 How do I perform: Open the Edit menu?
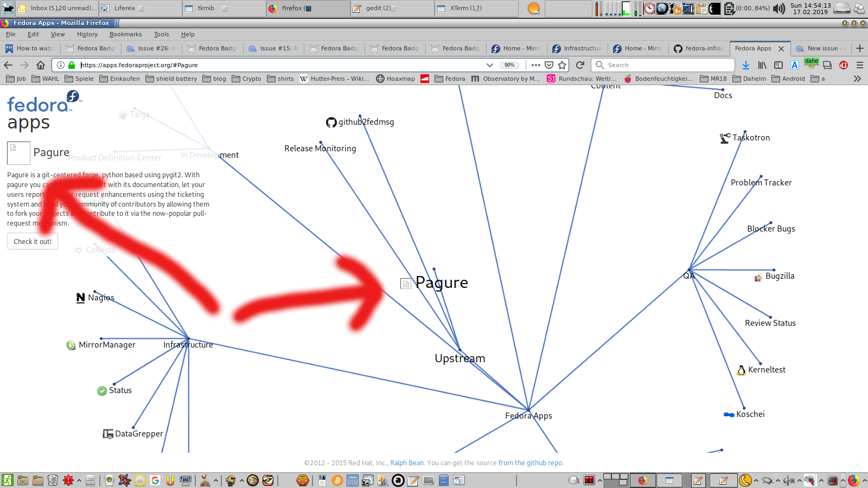(34, 34)
